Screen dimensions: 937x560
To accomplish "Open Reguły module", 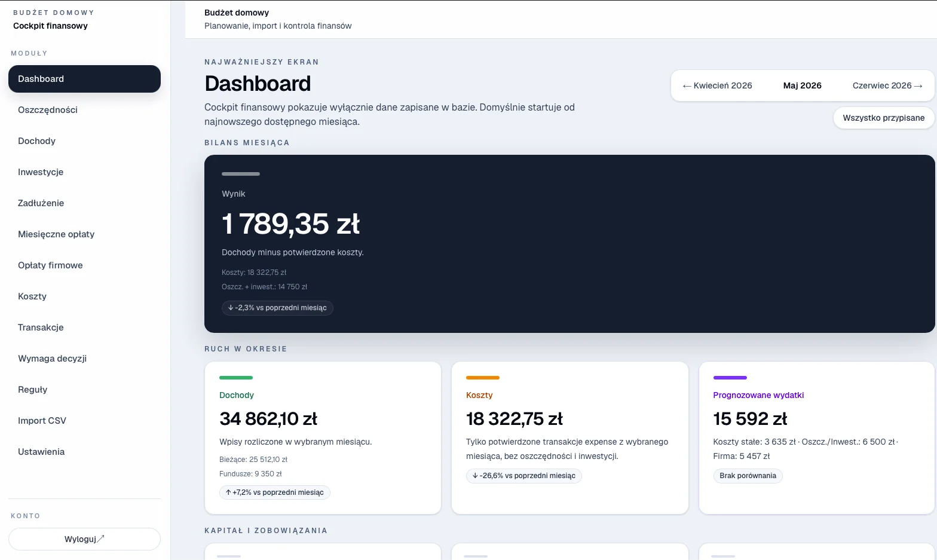I will (x=84, y=390).
